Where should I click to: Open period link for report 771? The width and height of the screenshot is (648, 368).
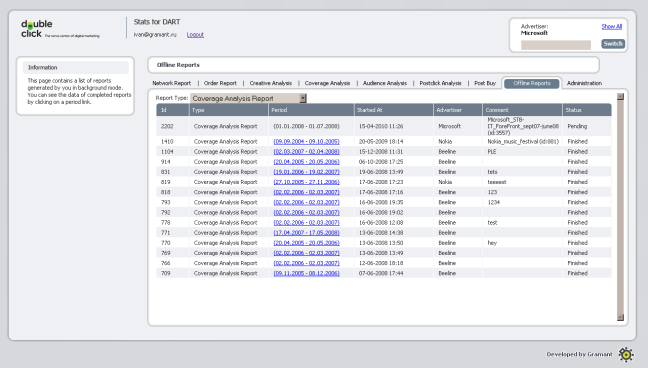pos(306,233)
